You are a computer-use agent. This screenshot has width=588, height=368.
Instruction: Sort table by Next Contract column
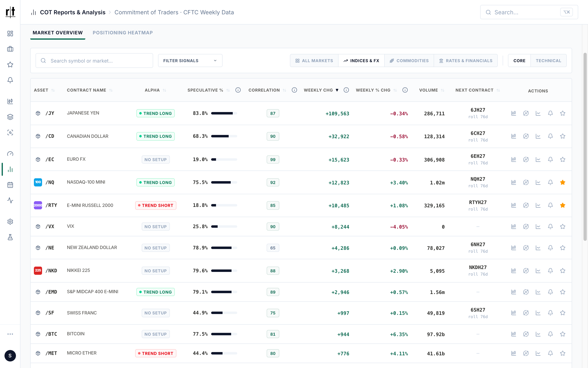click(x=478, y=90)
